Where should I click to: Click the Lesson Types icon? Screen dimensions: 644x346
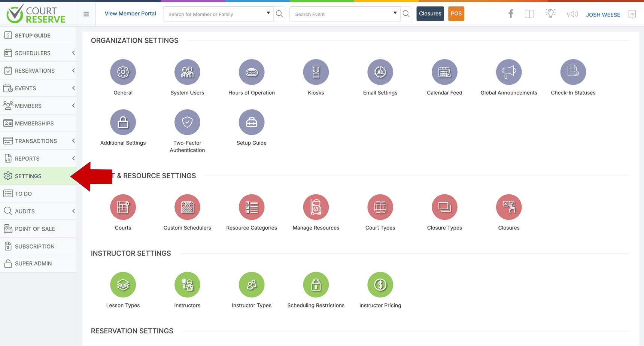coord(123,285)
